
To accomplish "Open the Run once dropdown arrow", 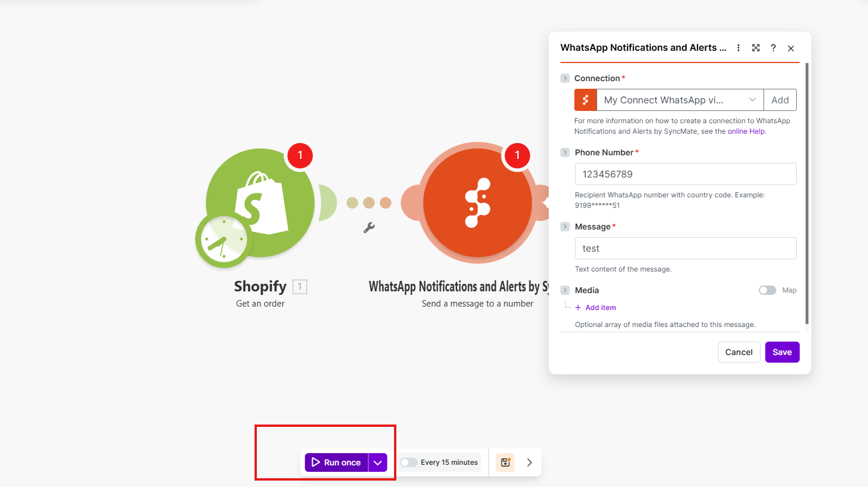I will point(378,462).
